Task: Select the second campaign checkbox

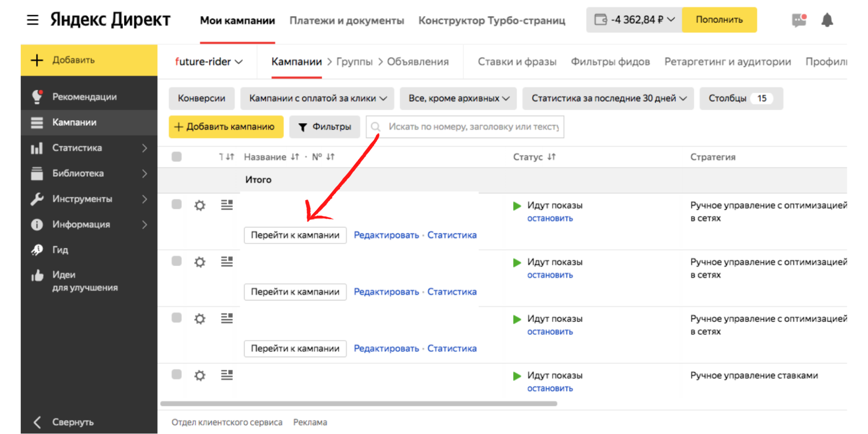Action: (x=177, y=261)
